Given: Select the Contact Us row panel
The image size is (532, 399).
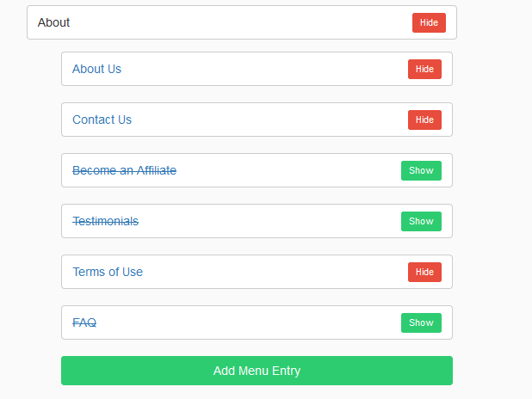Looking at the screenshot, I should pos(257,120).
